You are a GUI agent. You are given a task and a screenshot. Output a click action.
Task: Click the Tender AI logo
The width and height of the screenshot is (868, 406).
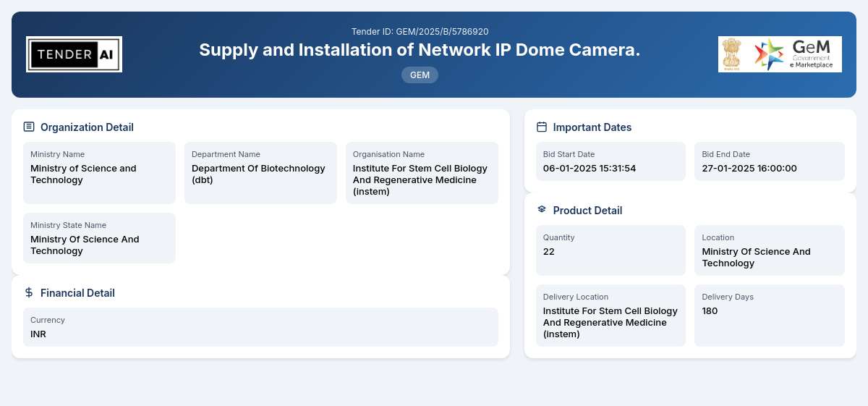coord(74,54)
